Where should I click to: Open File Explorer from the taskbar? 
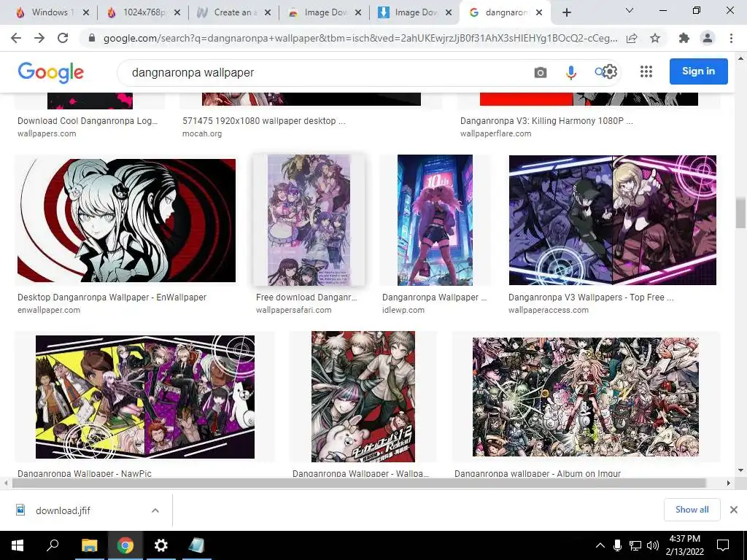tap(89, 545)
